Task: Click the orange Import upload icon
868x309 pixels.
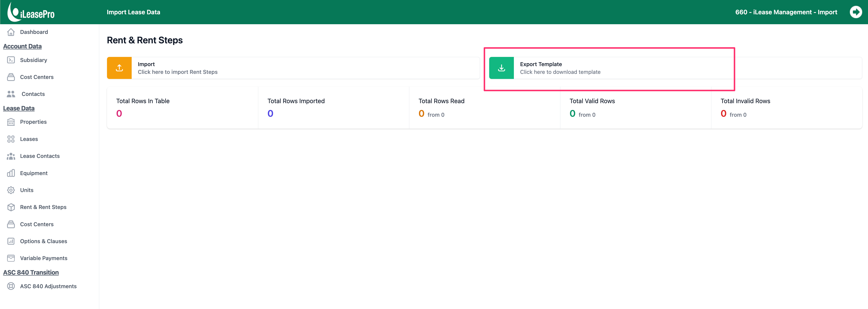Action: pos(119,68)
